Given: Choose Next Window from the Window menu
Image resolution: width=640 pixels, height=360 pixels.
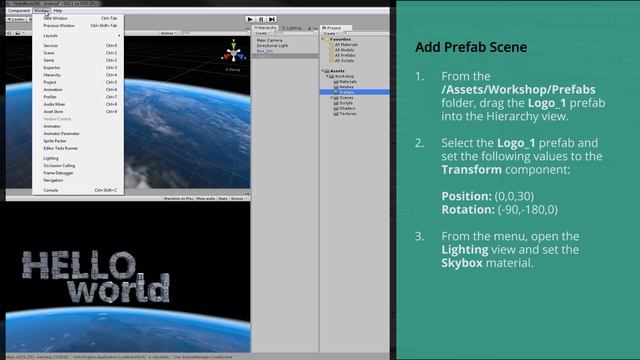Looking at the screenshot, I should click(x=78, y=18).
